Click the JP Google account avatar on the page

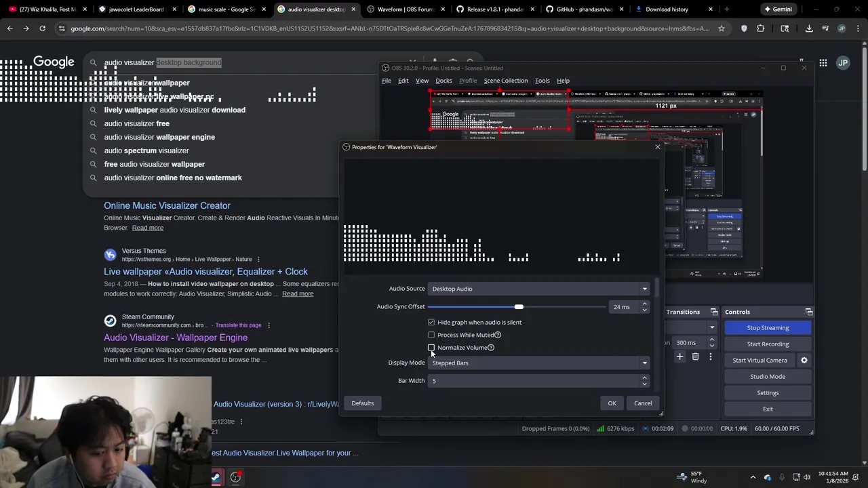tap(843, 63)
